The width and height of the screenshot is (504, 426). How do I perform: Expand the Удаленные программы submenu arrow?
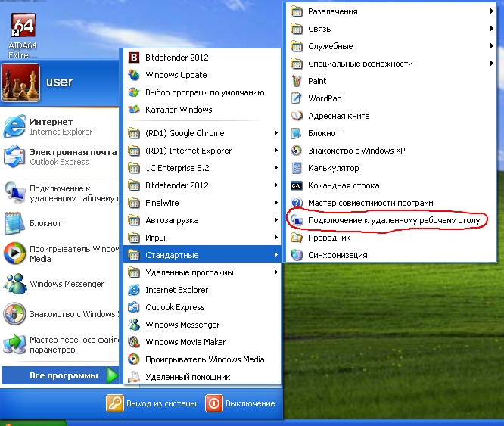(x=275, y=272)
